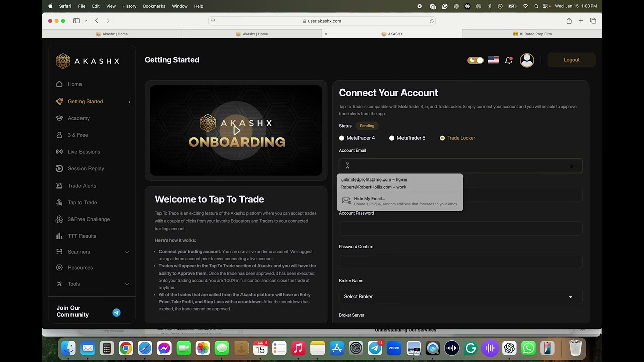Screen dimensions: 644x362
Task: Change language via US flag icon
Action: point(493,60)
